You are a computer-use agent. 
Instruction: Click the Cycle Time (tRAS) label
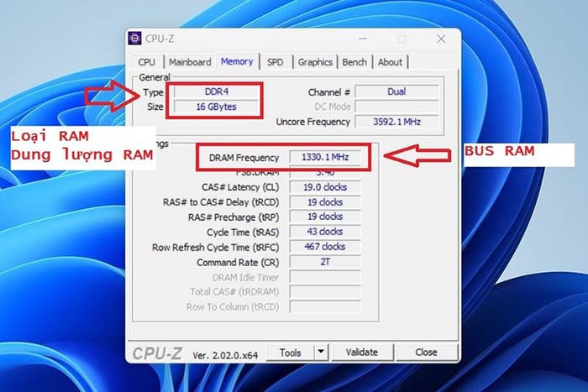tap(243, 233)
